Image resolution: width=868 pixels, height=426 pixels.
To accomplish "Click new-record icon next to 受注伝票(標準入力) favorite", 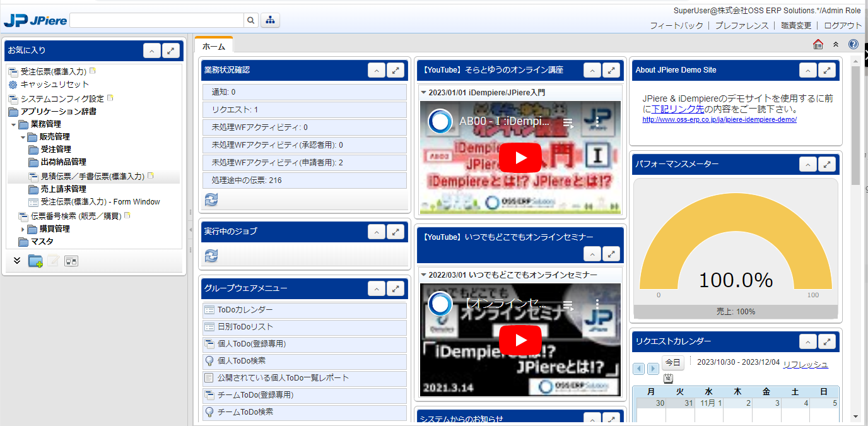I will tap(93, 71).
